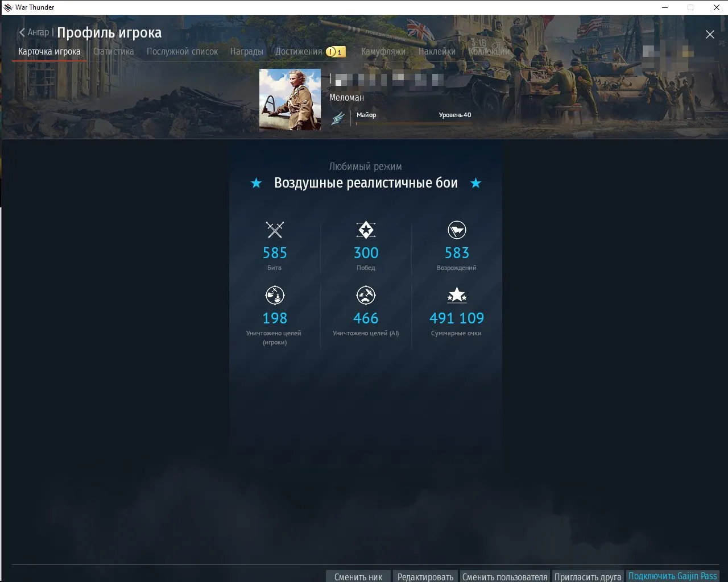Click the AI targets destroyed icon above 466
Screen dimensions: 728x582
366,295
